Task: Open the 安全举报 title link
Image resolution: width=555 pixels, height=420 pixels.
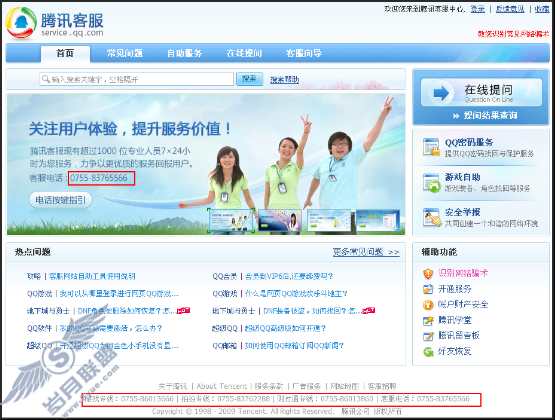Action: pos(463,212)
